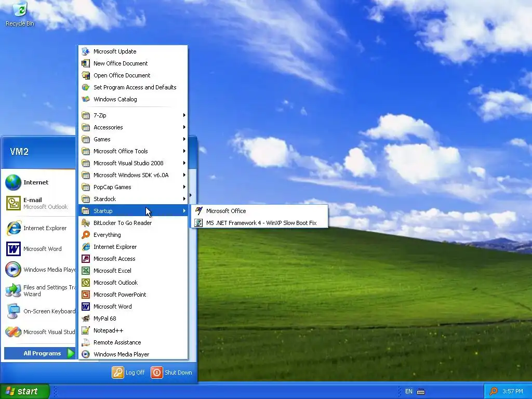Screen dimensions: 532x399
Task: Click the Remote Assistance icon
Action: click(x=86, y=342)
